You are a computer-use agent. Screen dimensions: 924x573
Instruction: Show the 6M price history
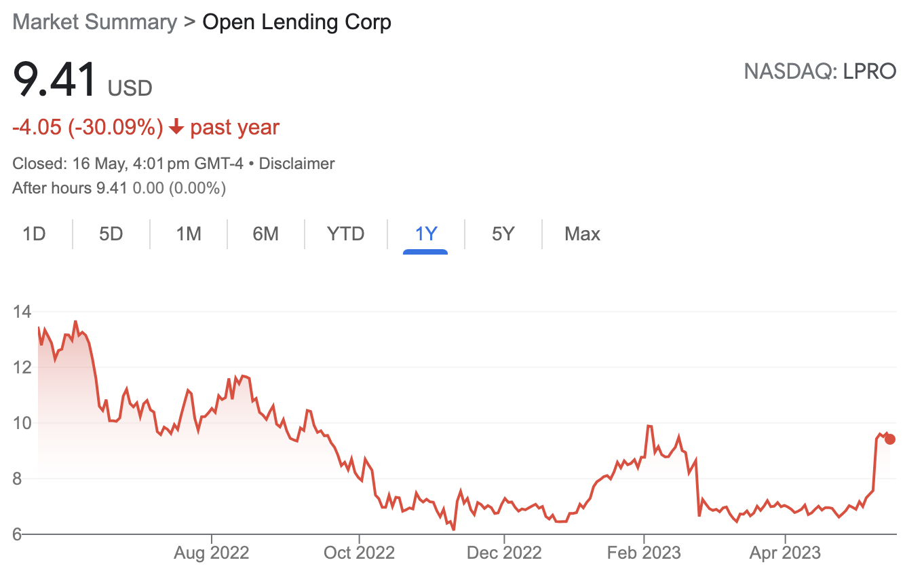[266, 234]
